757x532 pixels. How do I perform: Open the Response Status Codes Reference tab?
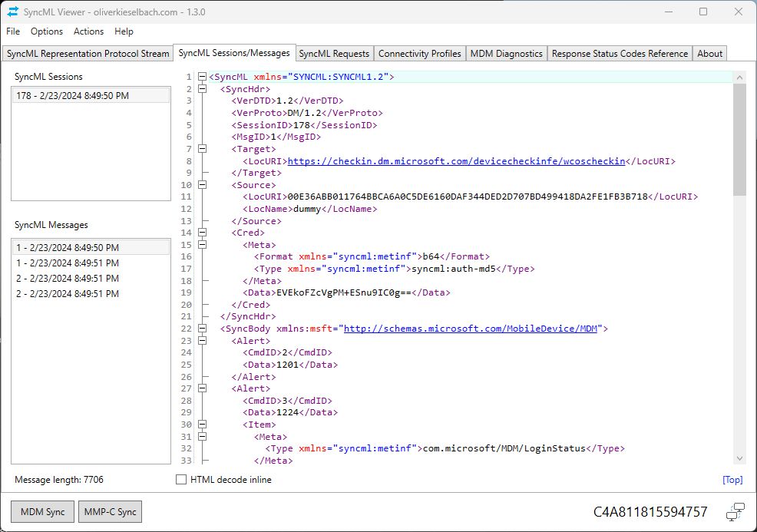point(619,53)
